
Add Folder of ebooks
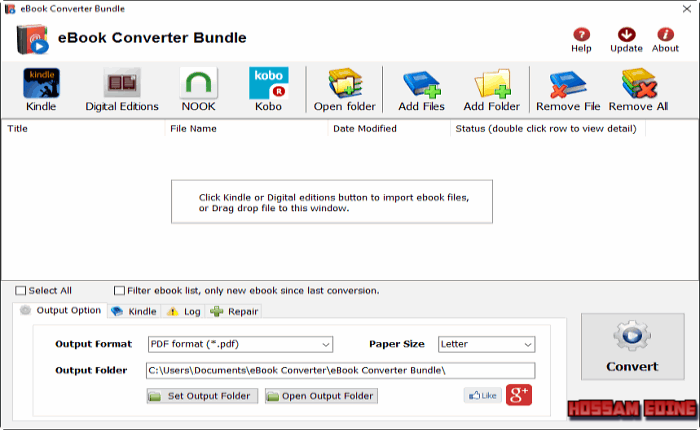[x=492, y=89]
